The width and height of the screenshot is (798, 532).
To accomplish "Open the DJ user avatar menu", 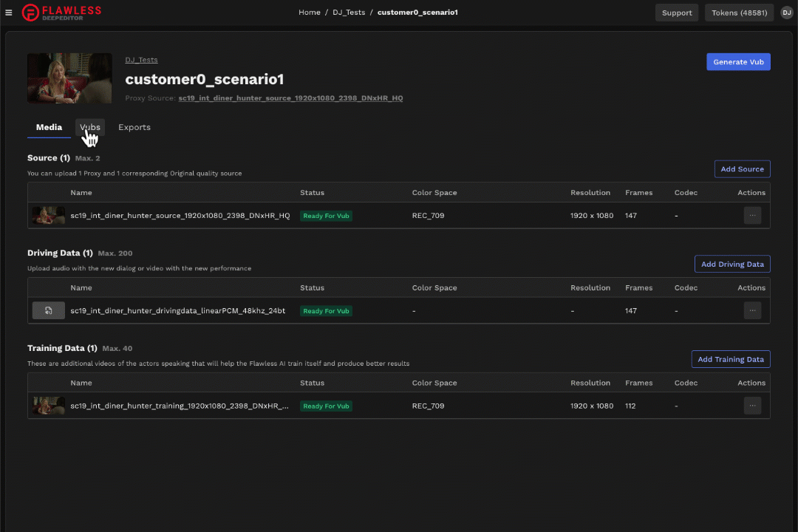I will 787,13.
